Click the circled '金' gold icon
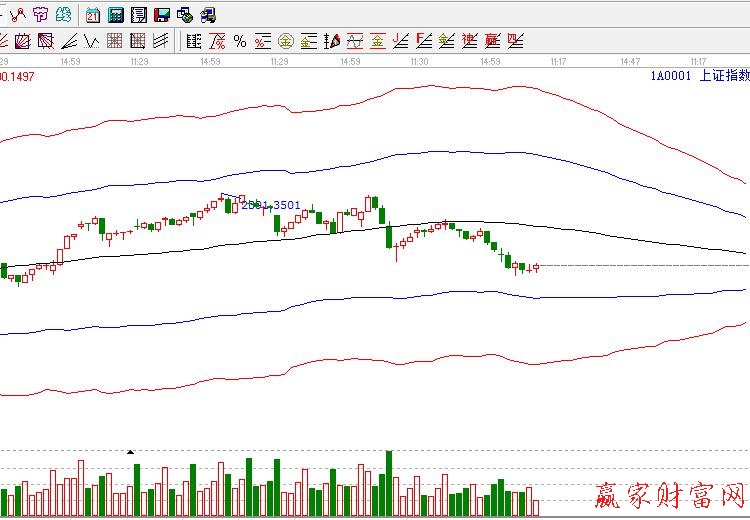Image resolution: width=750 pixels, height=520 pixels. tap(285, 41)
